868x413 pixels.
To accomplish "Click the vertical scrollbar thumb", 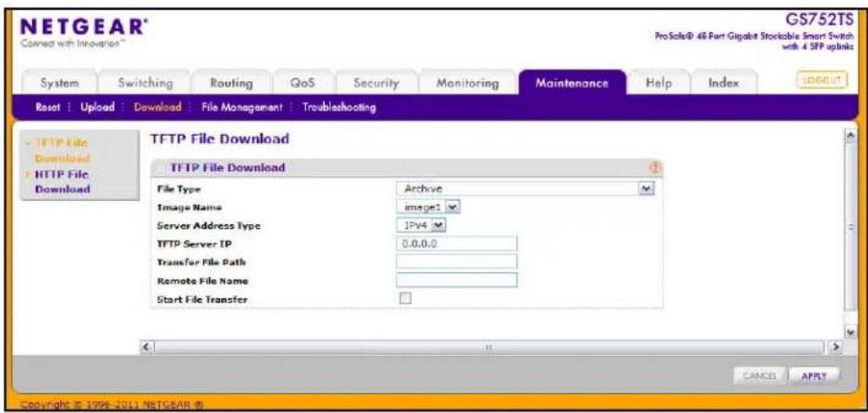I will pos(851,227).
